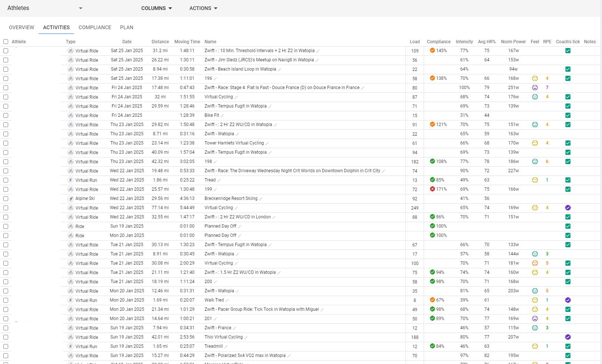The image size is (602, 364).
Task: Check the Walk Tred row checkbox
Action: point(6,300)
